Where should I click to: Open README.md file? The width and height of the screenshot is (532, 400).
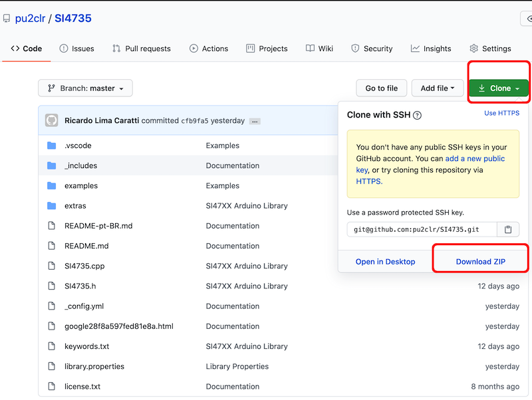(x=86, y=246)
